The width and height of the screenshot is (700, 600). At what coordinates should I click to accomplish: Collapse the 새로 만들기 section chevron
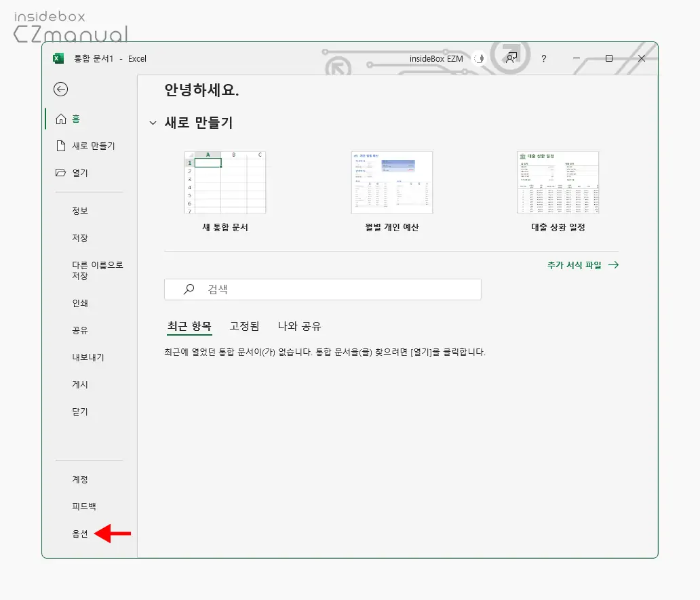point(153,123)
